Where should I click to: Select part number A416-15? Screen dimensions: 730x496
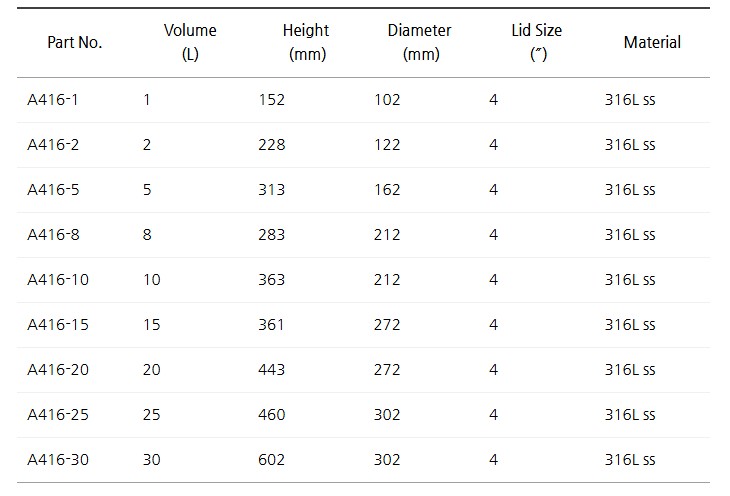[58, 325]
